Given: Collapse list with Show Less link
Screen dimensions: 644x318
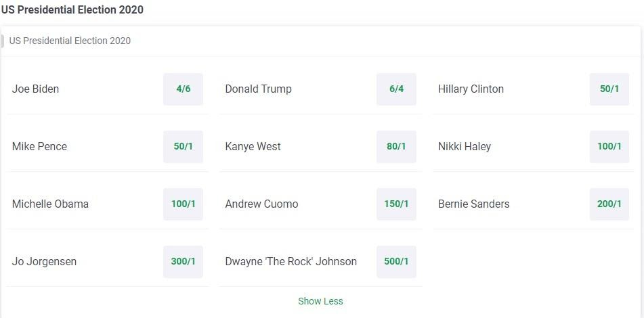Looking at the screenshot, I should coord(320,301).
